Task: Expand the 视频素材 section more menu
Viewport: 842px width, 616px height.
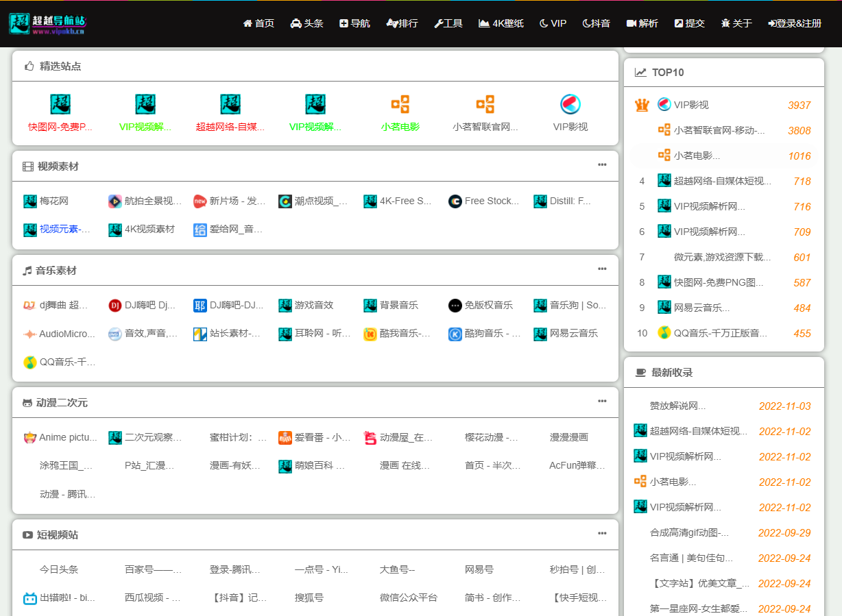Action: tap(602, 164)
